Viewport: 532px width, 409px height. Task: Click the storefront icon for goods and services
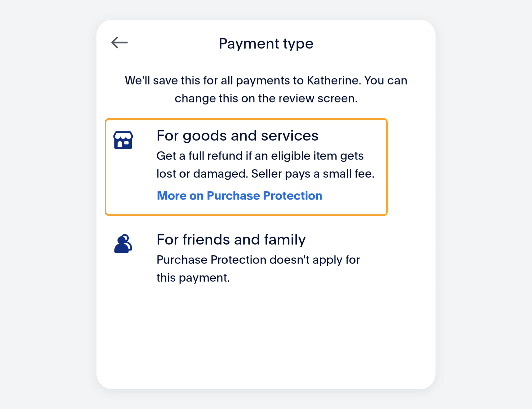123,140
